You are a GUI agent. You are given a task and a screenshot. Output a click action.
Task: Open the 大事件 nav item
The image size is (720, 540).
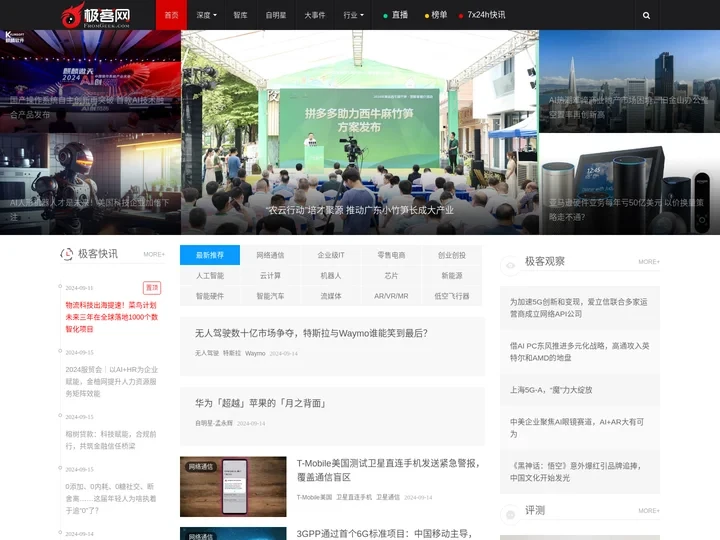coord(315,15)
